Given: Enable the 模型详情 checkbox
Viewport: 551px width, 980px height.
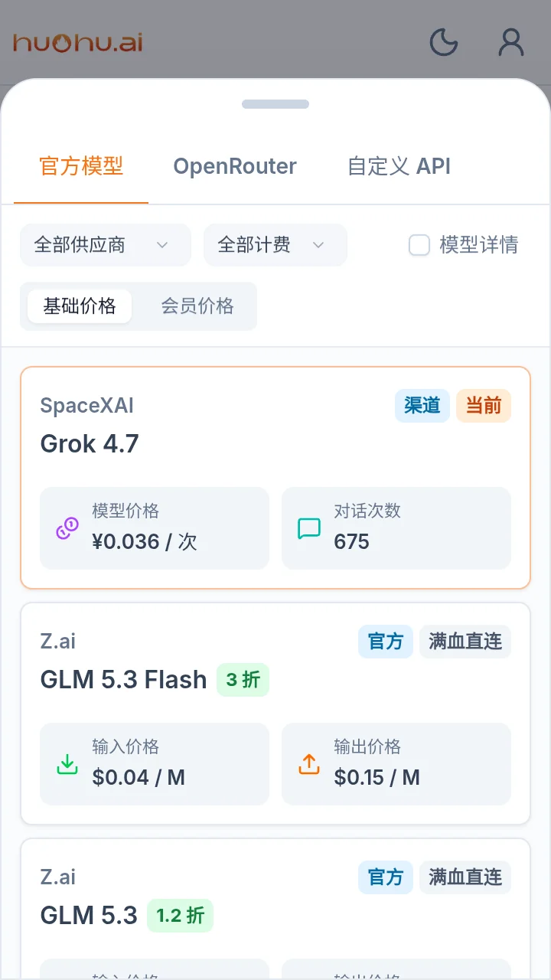Looking at the screenshot, I should 419,245.
